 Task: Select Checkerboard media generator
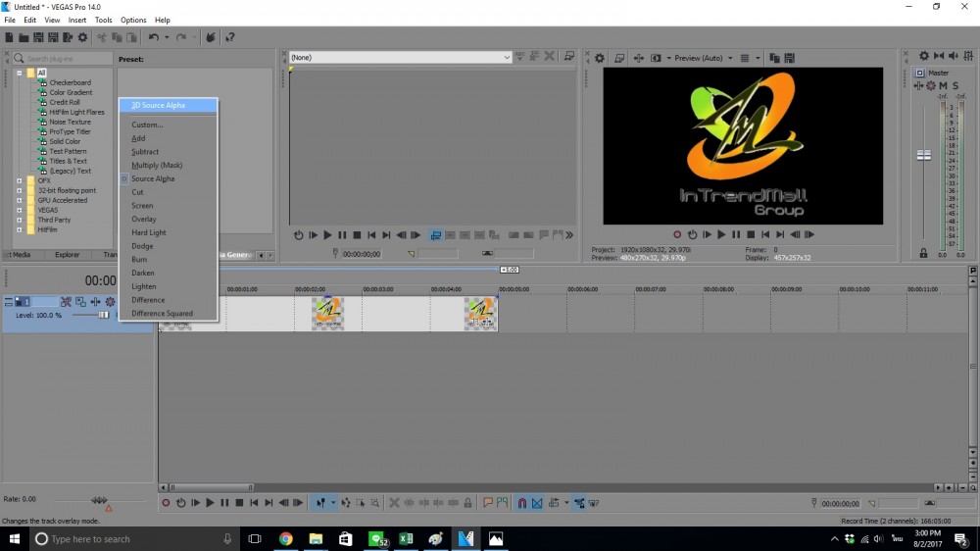click(x=70, y=82)
